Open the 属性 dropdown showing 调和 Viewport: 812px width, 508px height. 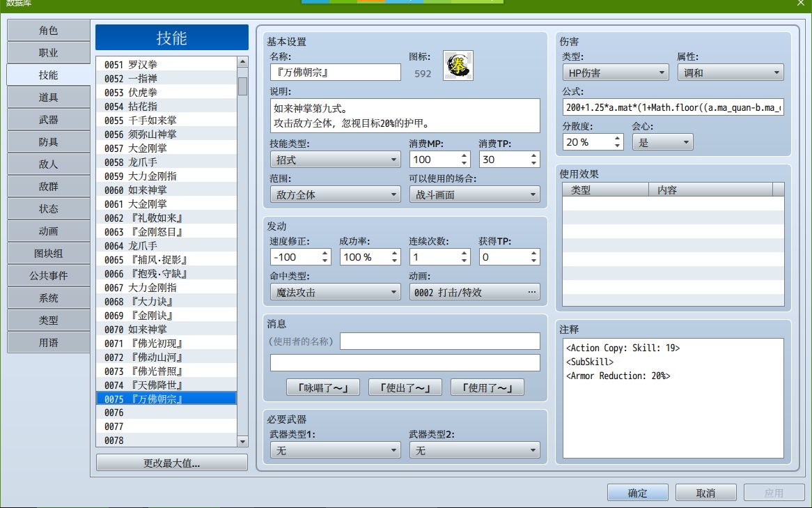point(731,72)
